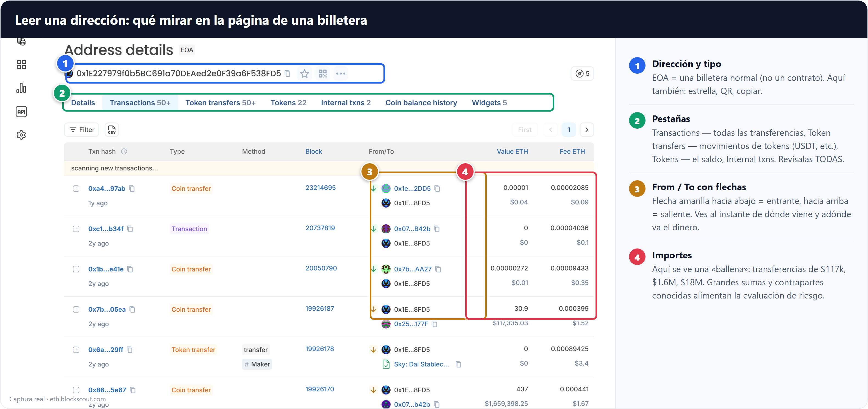Open block 23214695

(x=321, y=187)
